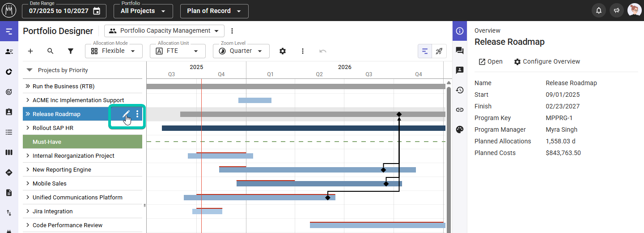Open the history icon in right sidebar
644x233 pixels.
(x=460, y=90)
